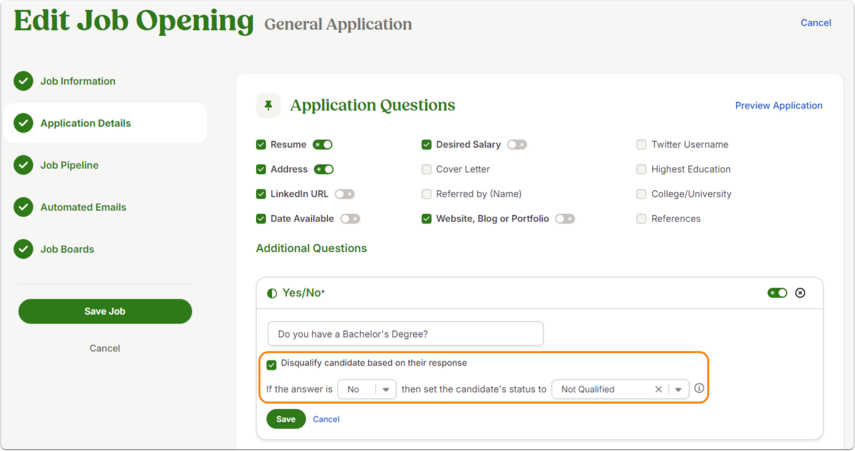Click Cancel below Save Job
This screenshot has width=855, height=451.
(x=105, y=348)
